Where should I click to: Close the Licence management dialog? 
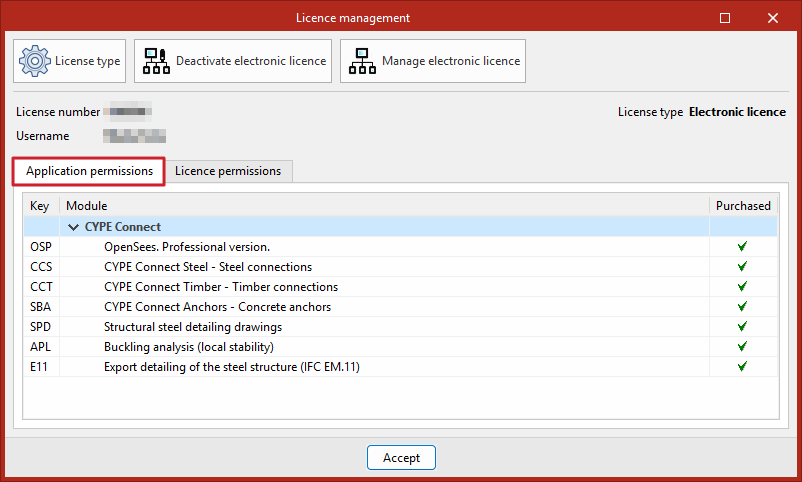(773, 18)
